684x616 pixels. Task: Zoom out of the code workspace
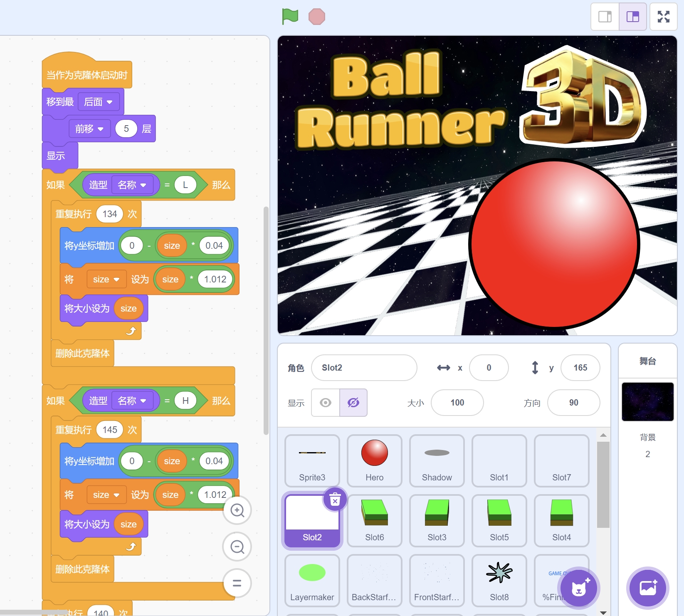(237, 547)
